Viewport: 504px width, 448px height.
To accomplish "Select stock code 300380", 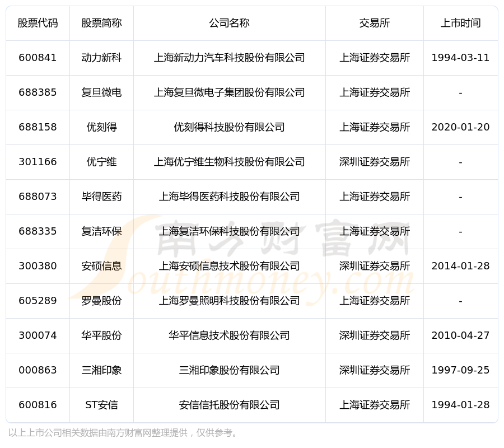I will coord(38,266).
